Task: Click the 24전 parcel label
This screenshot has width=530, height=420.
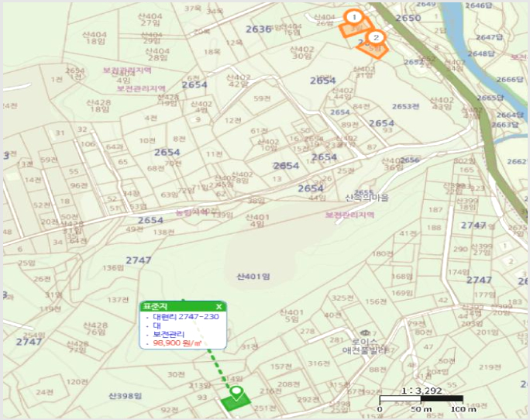Action: point(45,392)
